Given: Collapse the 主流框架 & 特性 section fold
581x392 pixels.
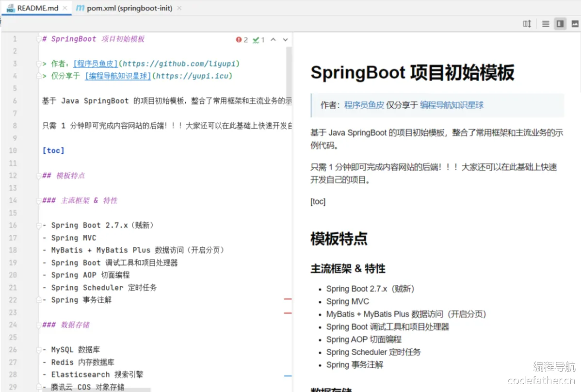Looking at the screenshot, I should point(38,200).
